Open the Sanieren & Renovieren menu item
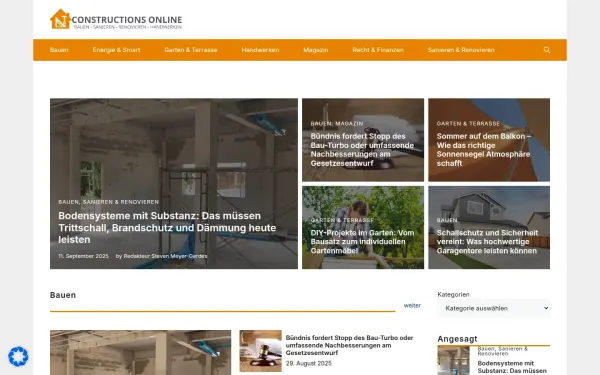 click(461, 50)
